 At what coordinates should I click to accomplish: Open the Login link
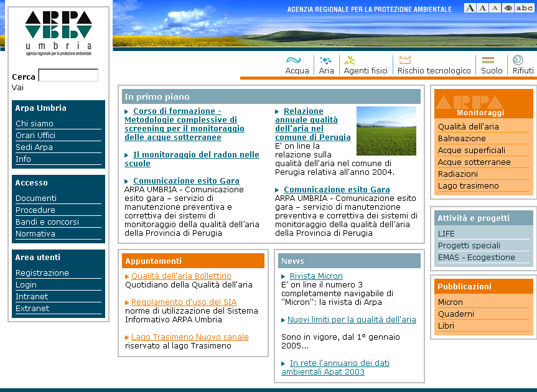pyautogui.click(x=26, y=285)
